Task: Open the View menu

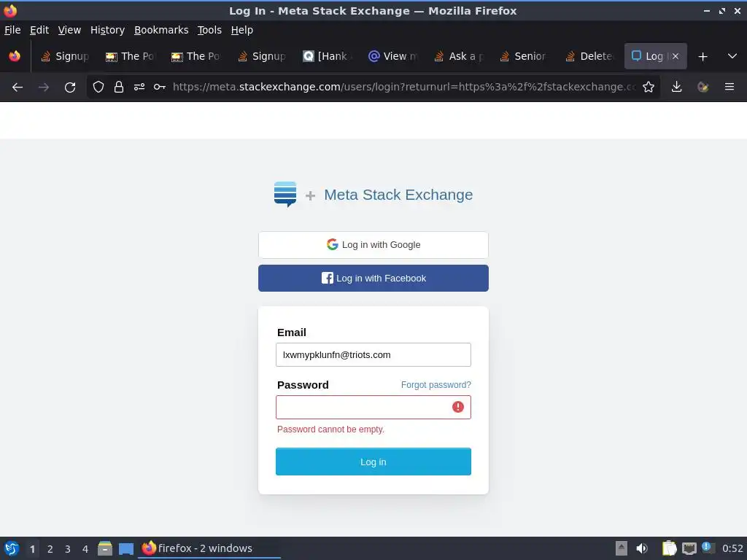Action: coord(69,30)
